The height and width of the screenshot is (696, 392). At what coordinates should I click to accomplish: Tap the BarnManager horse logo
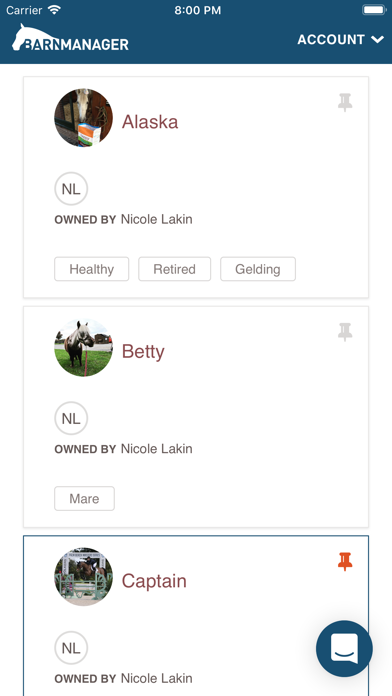71,37
